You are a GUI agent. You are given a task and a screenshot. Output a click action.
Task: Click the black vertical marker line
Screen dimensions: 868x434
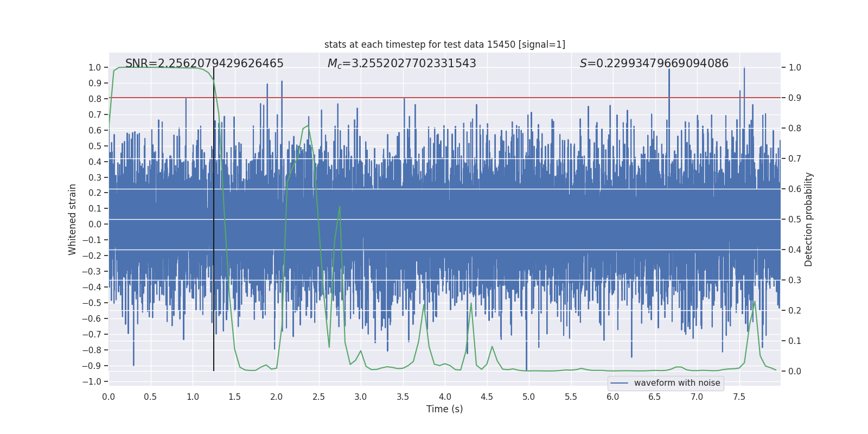[214, 219]
